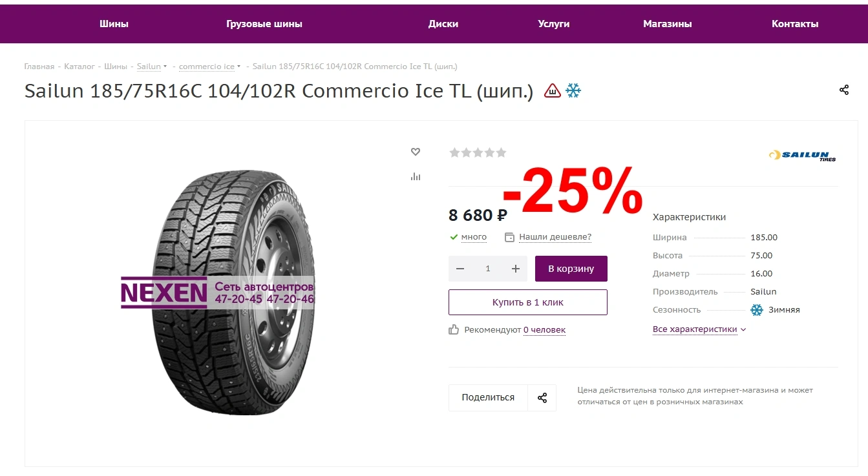Open Нашли дешевле? link
The width and height of the screenshot is (868, 476).
[x=555, y=237]
